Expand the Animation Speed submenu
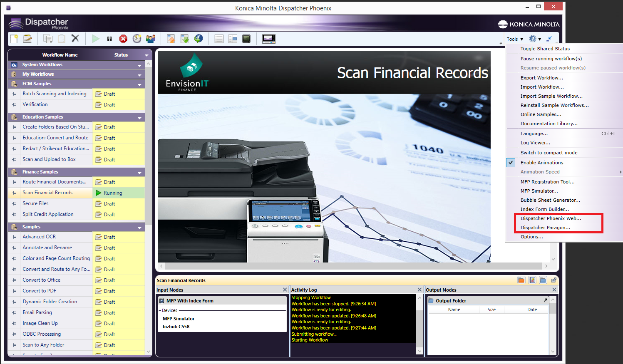Viewport: 623px width, 364px height. [x=621, y=172]
